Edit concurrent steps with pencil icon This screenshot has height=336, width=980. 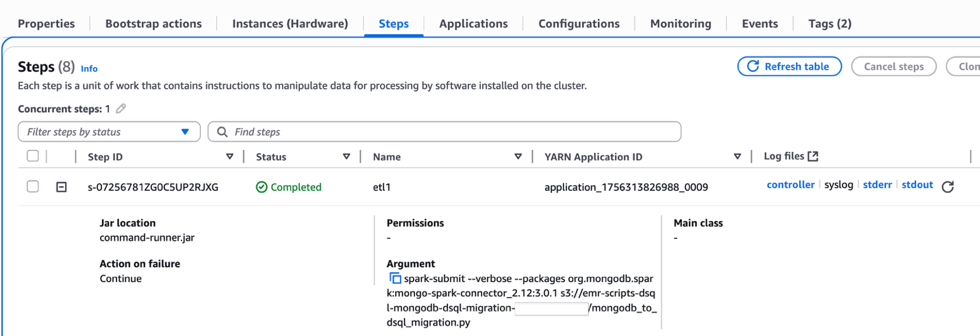point(121,109)
